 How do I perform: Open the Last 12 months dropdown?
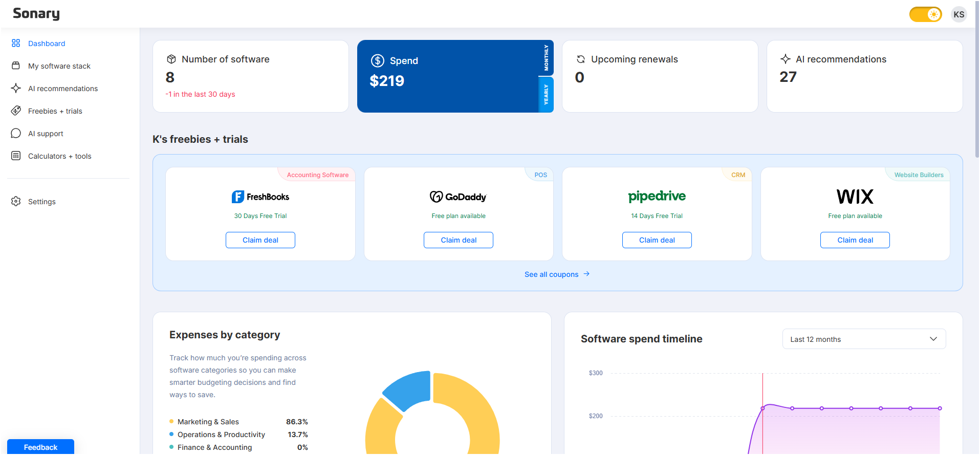pos(863,339)
